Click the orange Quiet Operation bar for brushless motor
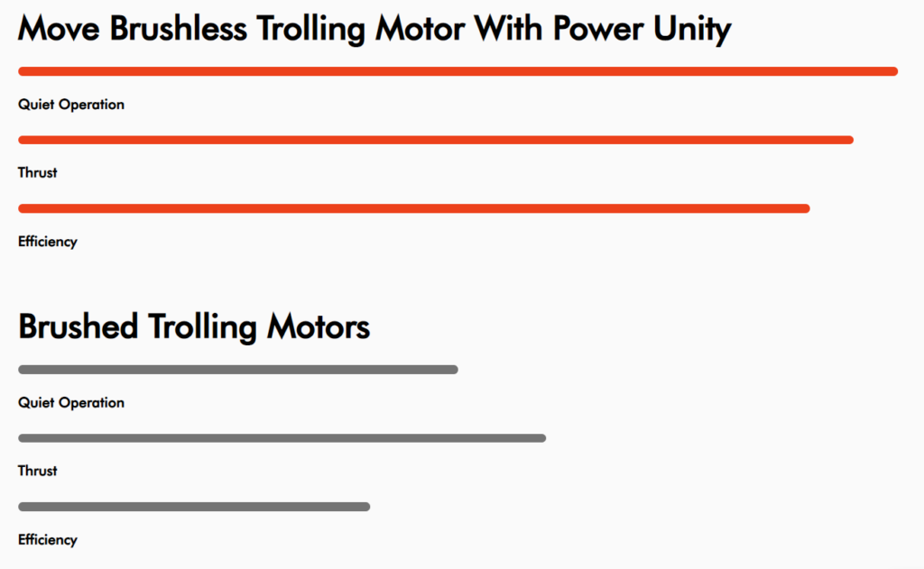The image size is (924, 569). click(457, 71)
